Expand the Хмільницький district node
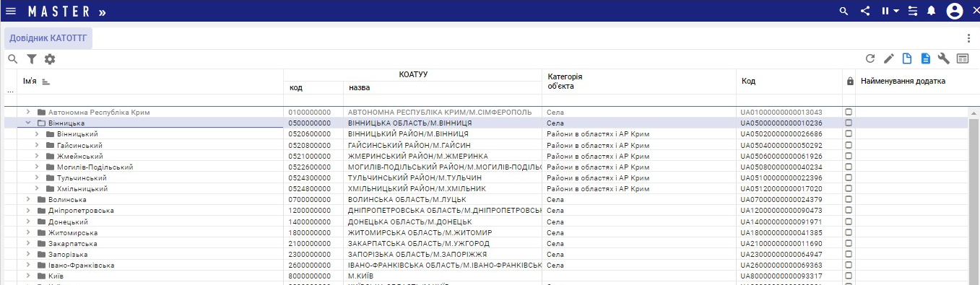Screen dimensions: 980x285 pyautogui.click(x=37, y=188)
